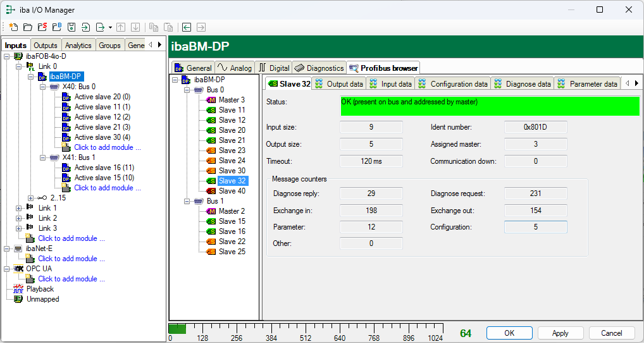
Task: Click the Playback waveform icon
Action: coord(18,289)
